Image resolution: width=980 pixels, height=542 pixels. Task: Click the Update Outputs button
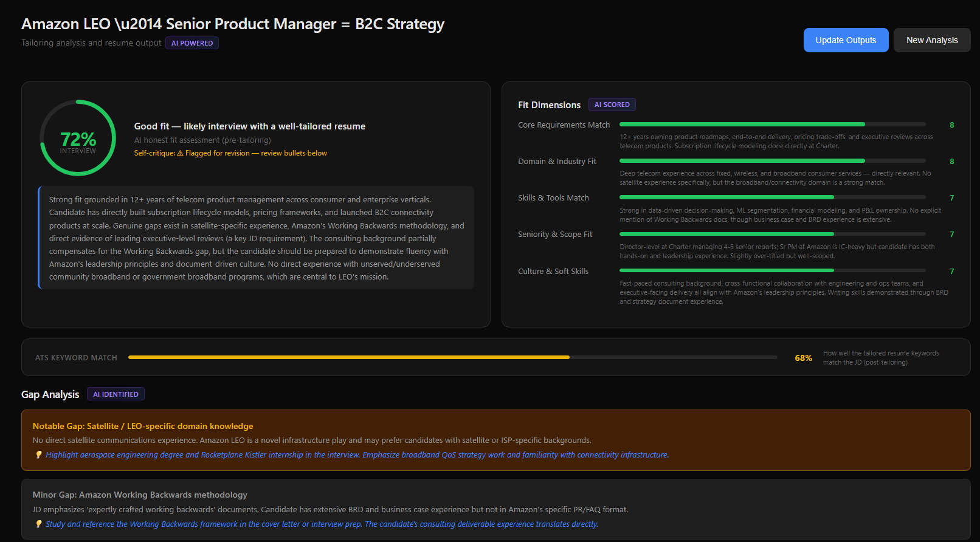click(846, 40)
